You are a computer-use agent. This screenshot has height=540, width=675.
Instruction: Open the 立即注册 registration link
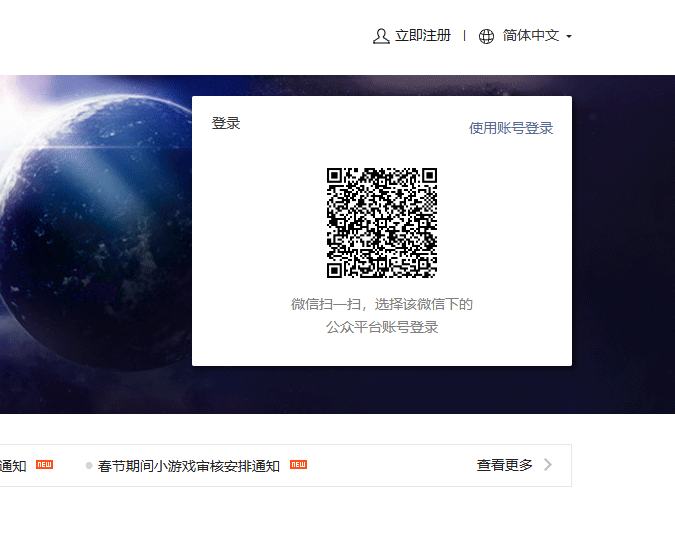pos(423,35)
